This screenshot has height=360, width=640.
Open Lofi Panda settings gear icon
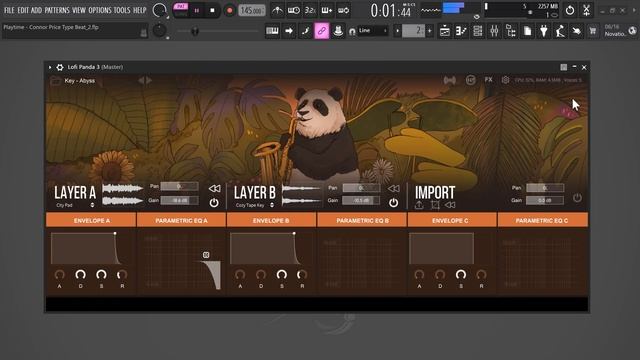505,80
